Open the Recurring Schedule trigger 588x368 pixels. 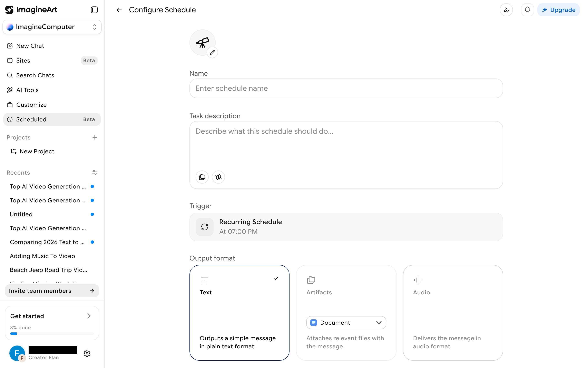[346, 227]
